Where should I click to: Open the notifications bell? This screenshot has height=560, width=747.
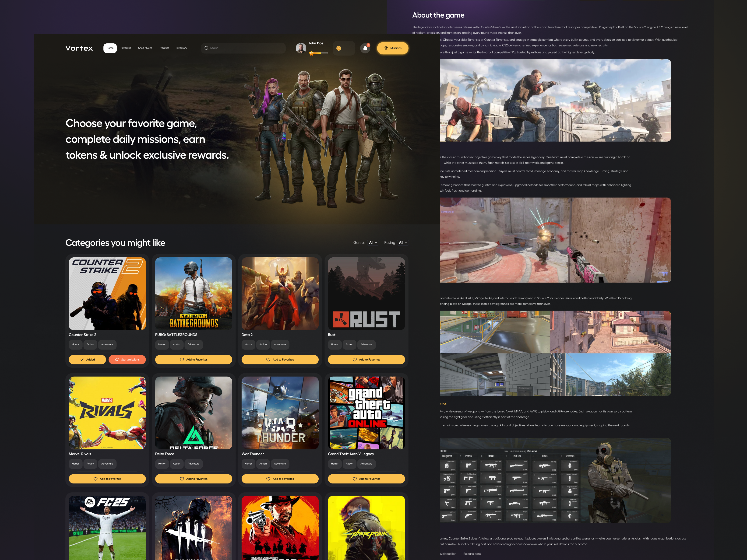(x=365, y=48)
